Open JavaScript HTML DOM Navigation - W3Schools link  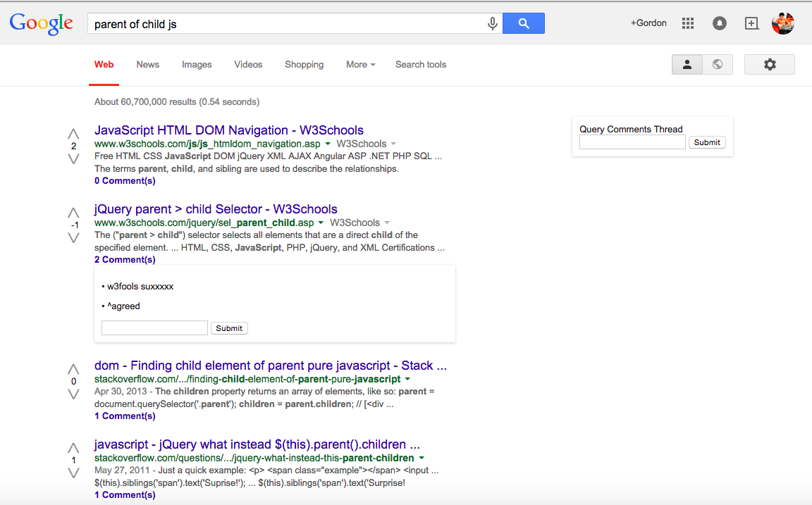(229, 130)
